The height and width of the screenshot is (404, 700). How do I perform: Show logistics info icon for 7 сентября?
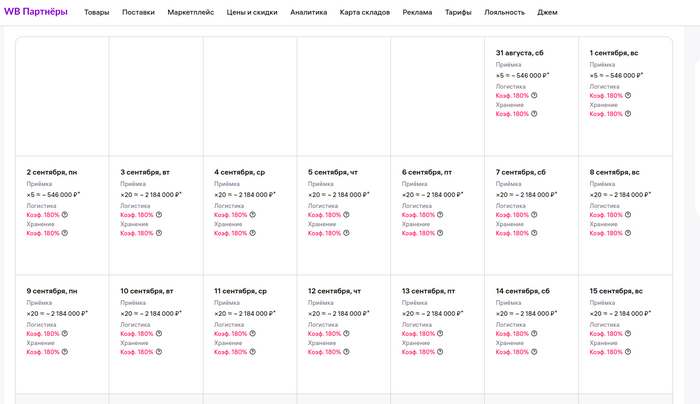(534, 215)
